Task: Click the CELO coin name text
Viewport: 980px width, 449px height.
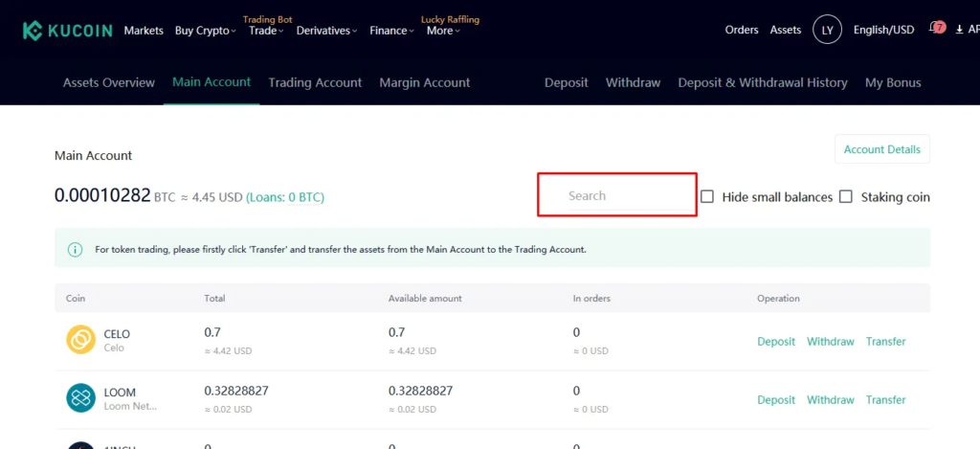Action: coord(117,334)
